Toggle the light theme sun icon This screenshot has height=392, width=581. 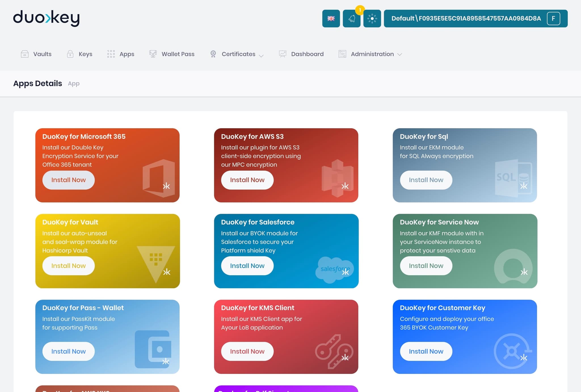pyautogui.click(x=372, y=18)
